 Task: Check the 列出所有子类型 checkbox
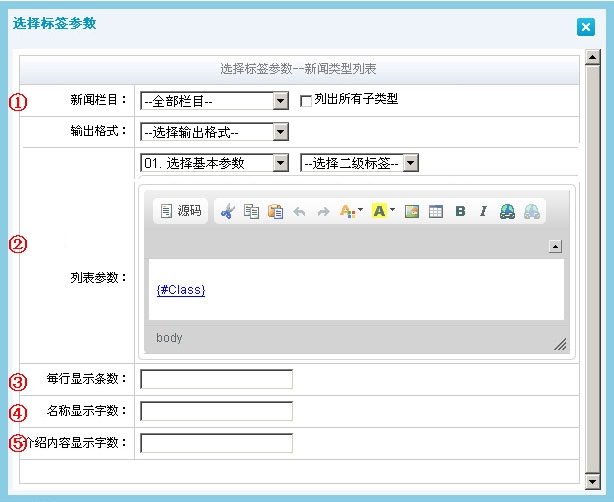tap(306, 101)
